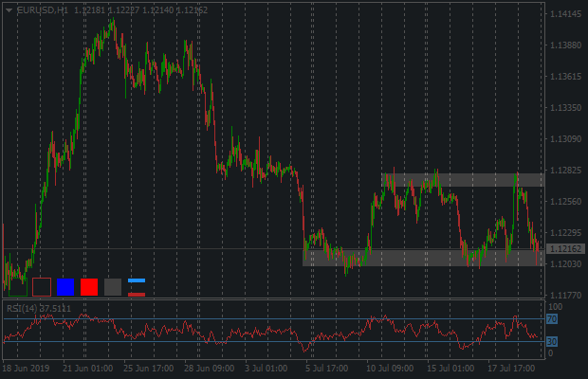This screenshot has height=379, width=588.
Task: Select the gray color swatch
Action: (113, 287)
